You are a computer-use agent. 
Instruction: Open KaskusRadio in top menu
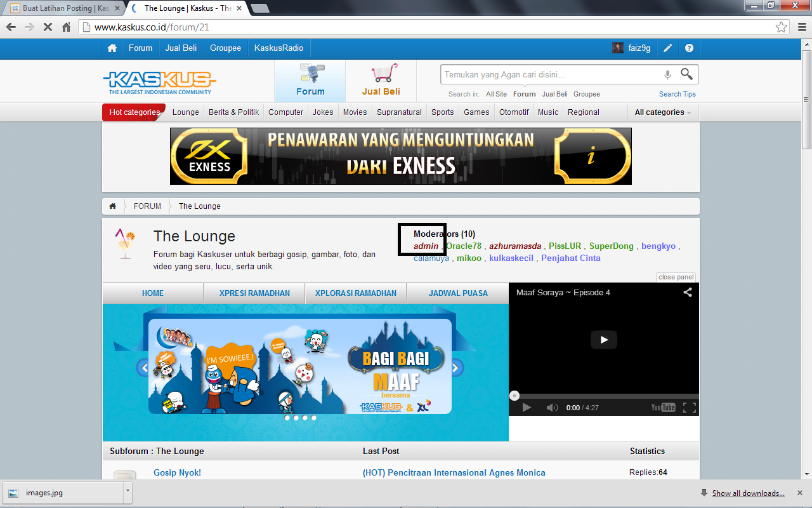point(278,48)
